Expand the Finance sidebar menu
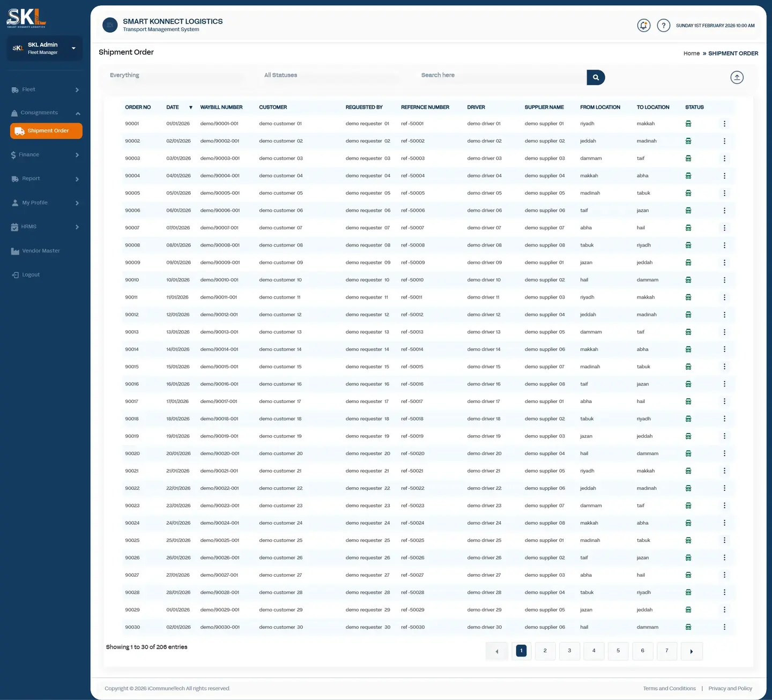Image resolution: width=772 pixels, height=700 pixels. [45, 155]
